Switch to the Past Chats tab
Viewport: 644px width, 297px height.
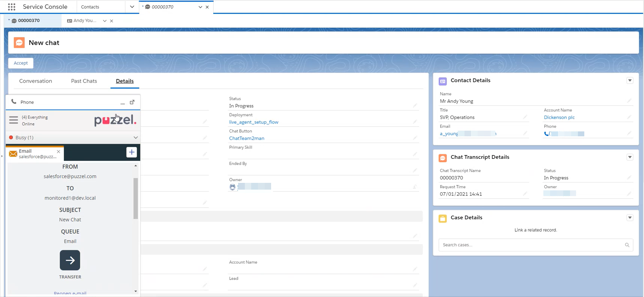pos(84,81)
